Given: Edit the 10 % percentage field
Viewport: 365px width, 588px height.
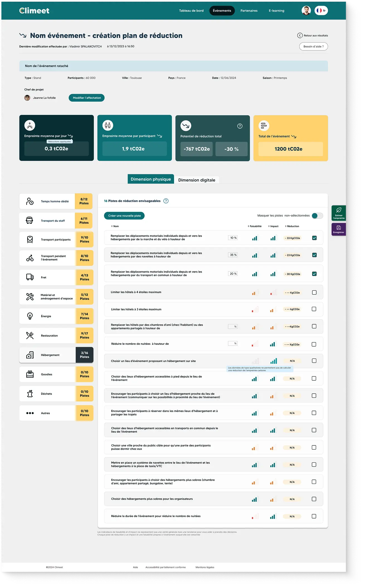Looking at the screenshot, I should (x=233, y=238).
